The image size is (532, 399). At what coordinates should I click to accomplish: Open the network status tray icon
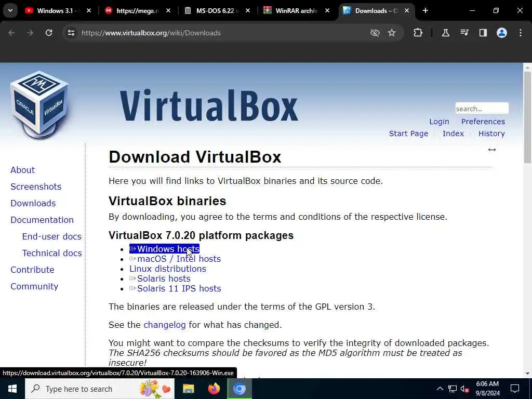pyautogui.click(x=453, y=389)
